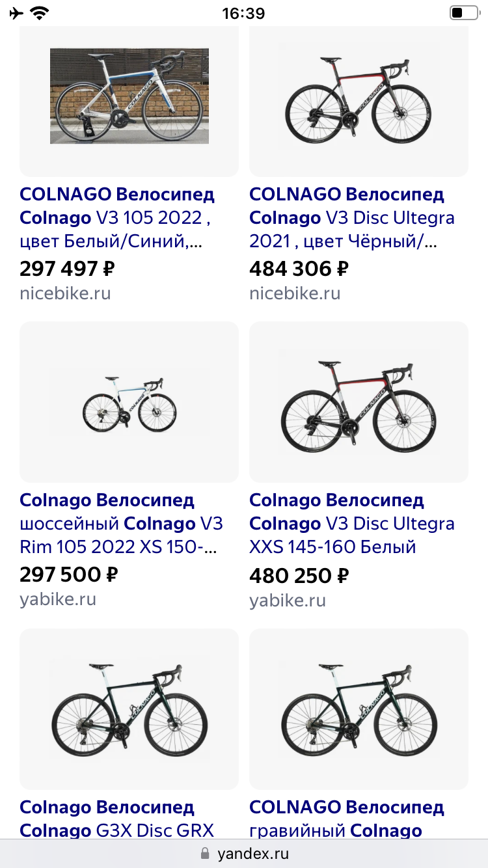Open Colnago V3 Disc Ultegra XXS 145-160 title
The height and width of the screenshot is (868, 488).
[x=352, y=524]
